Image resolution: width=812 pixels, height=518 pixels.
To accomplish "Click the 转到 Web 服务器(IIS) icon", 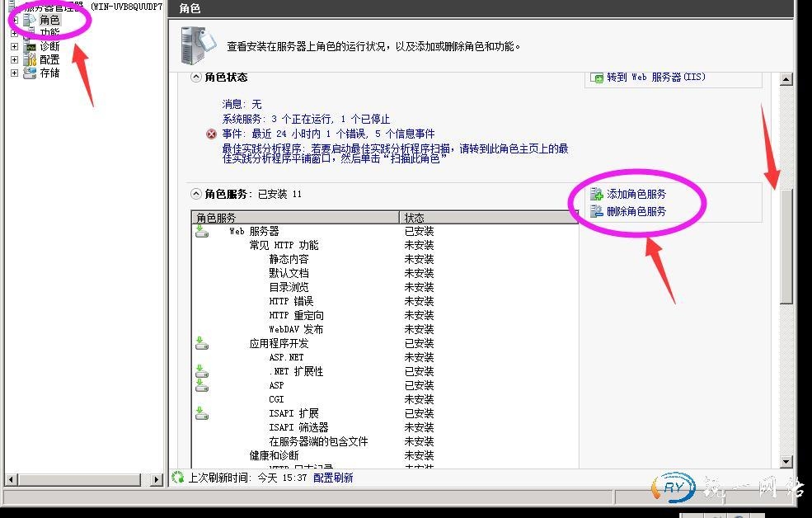I will click(x=597, y=78).
